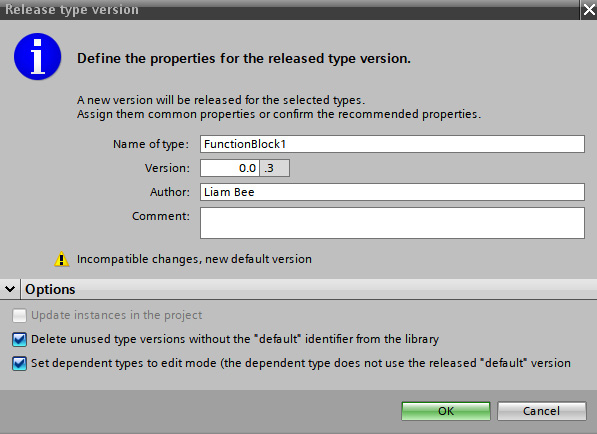Close the Release type version dialog
Screen dimensions: 597x434
tap(589, 10)
